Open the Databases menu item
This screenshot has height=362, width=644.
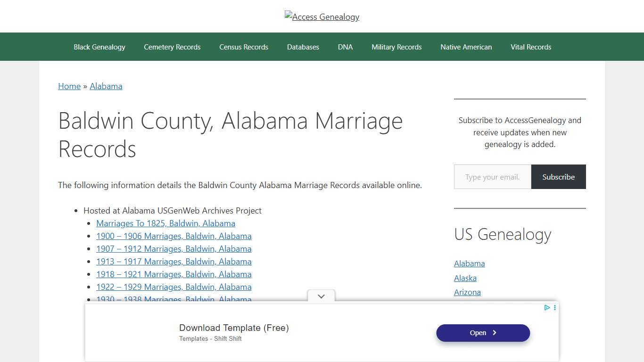click(x=303, y=47)
